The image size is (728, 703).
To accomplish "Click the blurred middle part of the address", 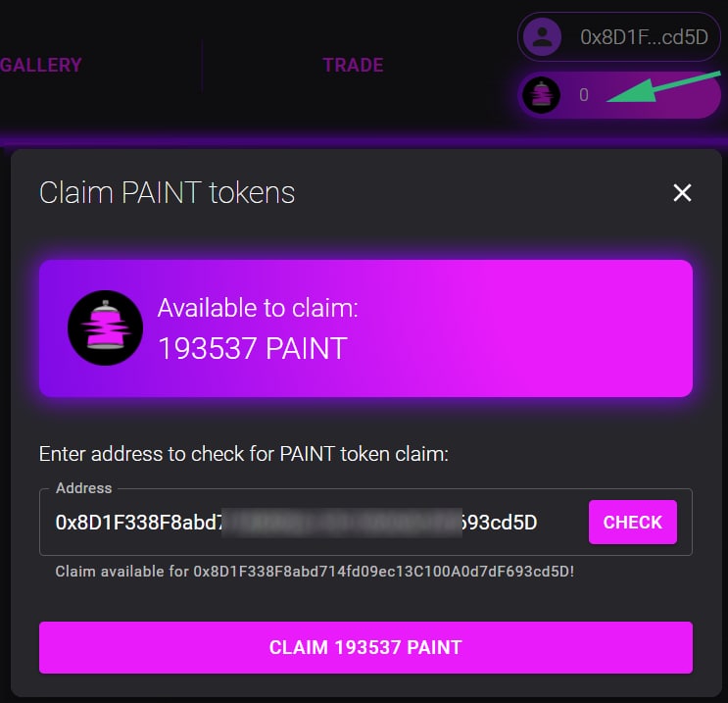I will coord(341,523).
